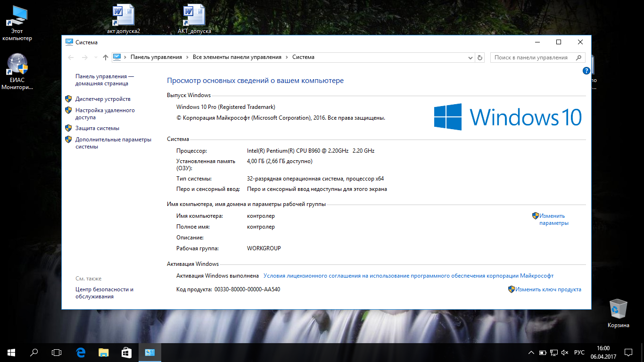
Task: Open File Explorer from the taskbar
Action: coord(103,352)
